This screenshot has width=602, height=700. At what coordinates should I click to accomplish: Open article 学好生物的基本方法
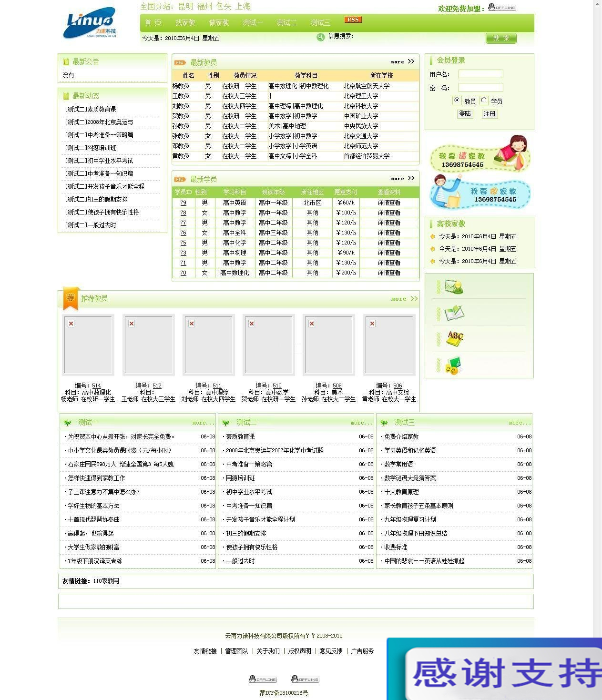click(93, 506)
